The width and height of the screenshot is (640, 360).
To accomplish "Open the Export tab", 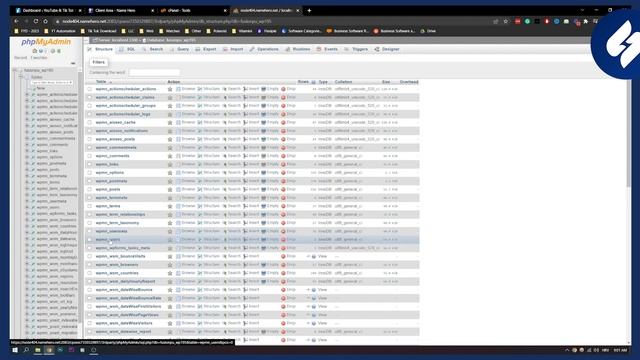I will click(206, 49).
